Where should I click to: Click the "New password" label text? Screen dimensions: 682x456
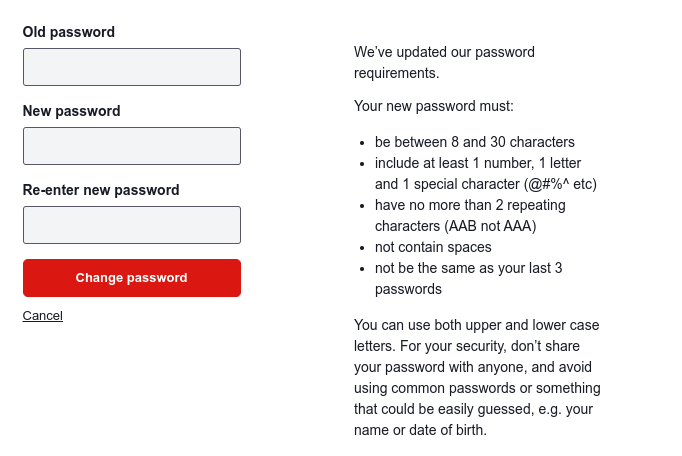pyautogui.click(x=72, y=111)
